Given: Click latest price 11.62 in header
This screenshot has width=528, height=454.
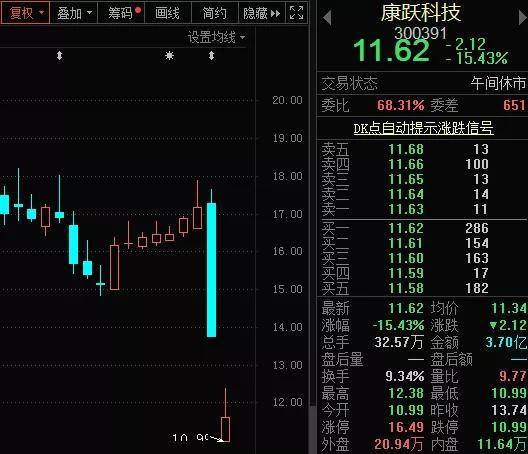Looking at the screenshot, I should click(392, 51).
